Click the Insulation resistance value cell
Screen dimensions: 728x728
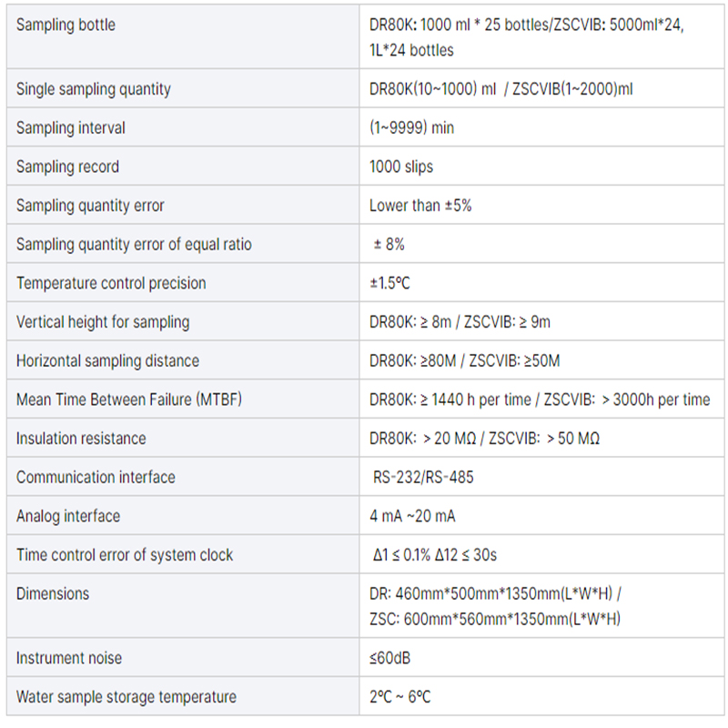tap(484, 439)
